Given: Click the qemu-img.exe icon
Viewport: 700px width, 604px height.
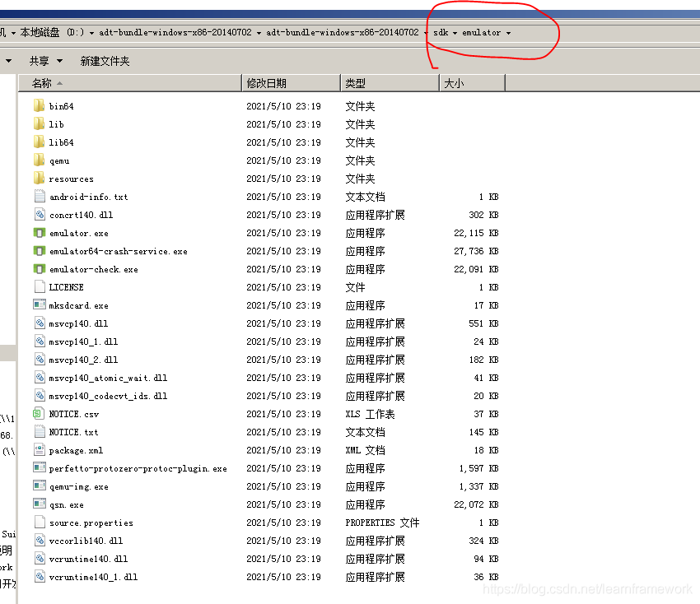Looking at the screenshot, I should [40, 486].
